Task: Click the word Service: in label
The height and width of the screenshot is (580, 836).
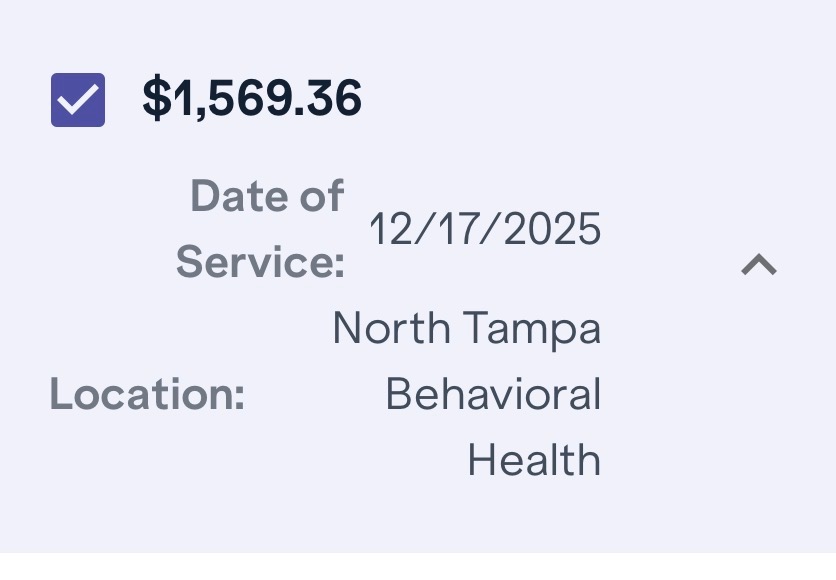Action: pos(260,263)
